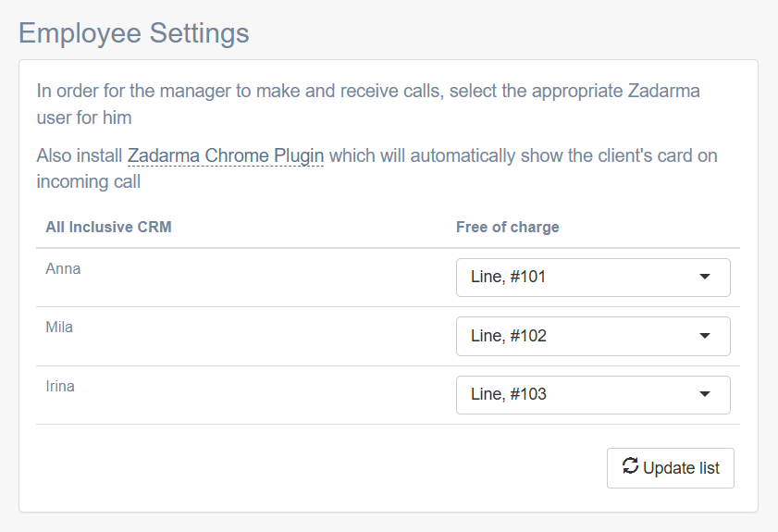Open Anna's Line #101 dropdown

pyautogui.click(x=593, y=277)
